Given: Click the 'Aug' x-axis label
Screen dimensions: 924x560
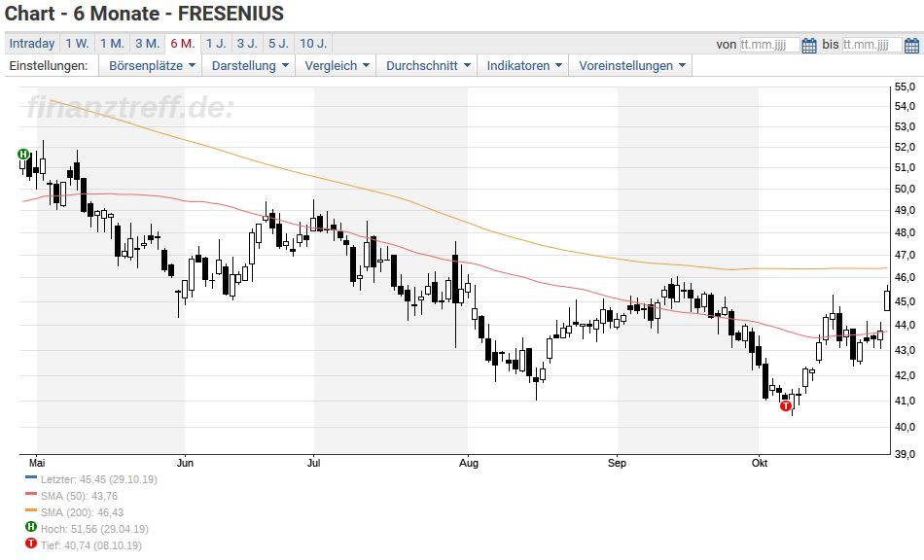Looking at the screenshot, I should click(x=469, y=463).
